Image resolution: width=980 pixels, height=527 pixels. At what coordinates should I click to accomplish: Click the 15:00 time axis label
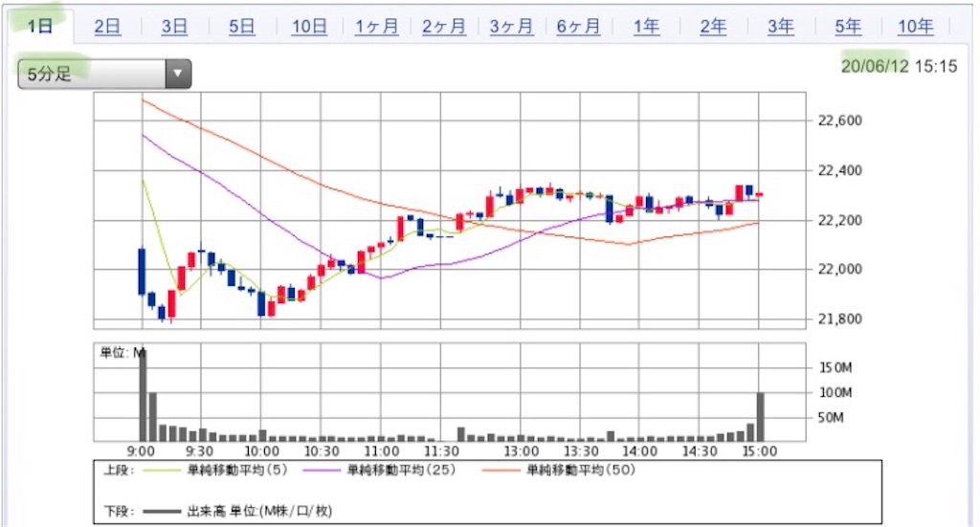759,450
